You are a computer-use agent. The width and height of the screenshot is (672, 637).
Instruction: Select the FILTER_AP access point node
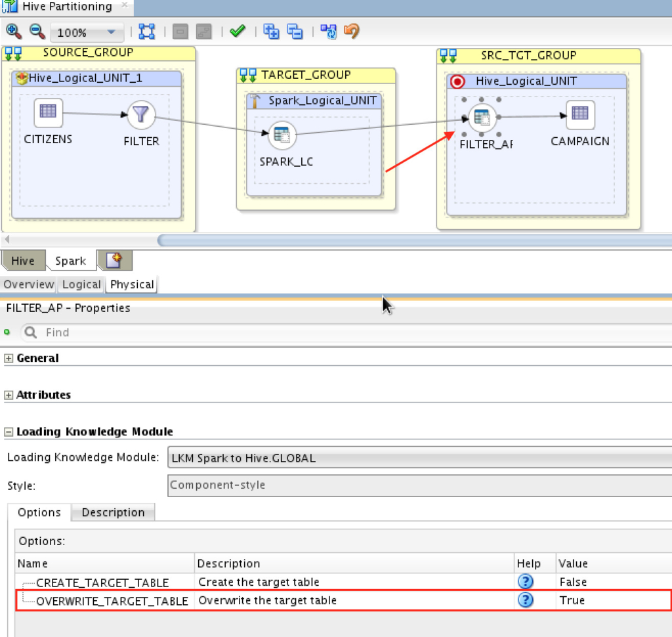coord(482,117)
